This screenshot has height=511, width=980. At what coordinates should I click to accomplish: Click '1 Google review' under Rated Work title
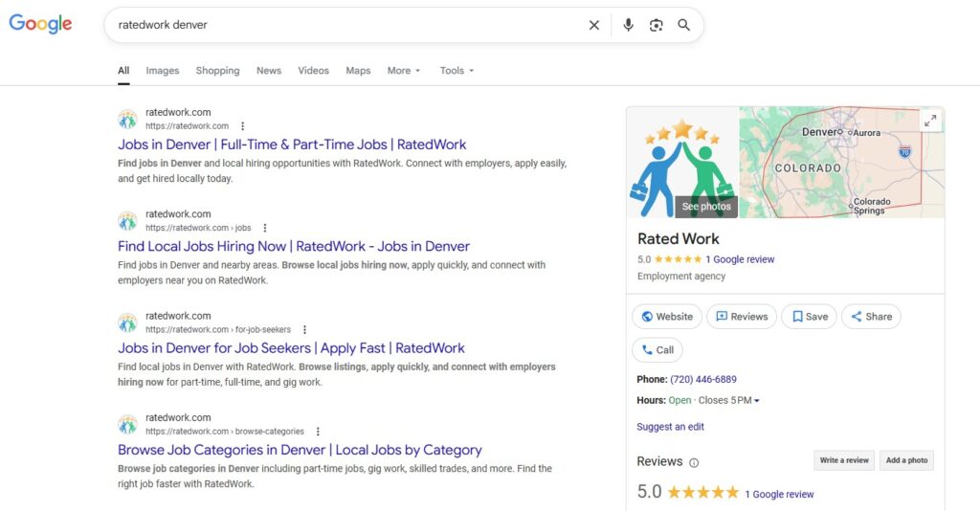point(740,259)
